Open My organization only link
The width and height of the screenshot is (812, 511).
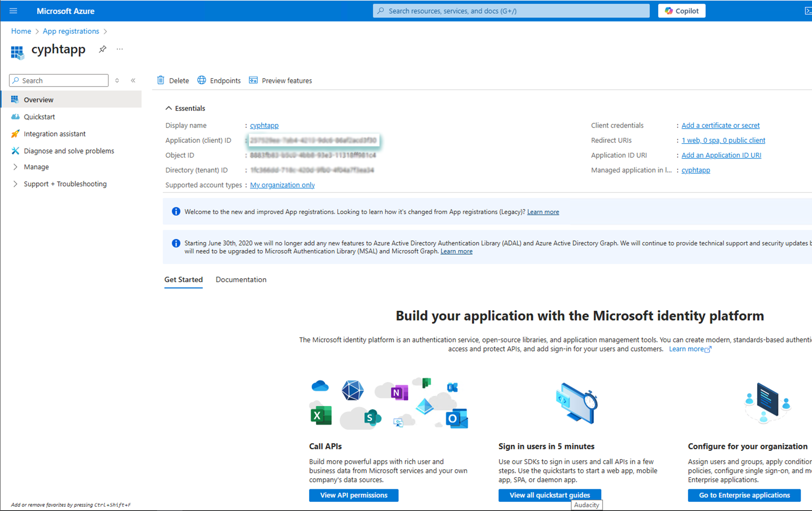pyautogui.click(x=282, y=185)
